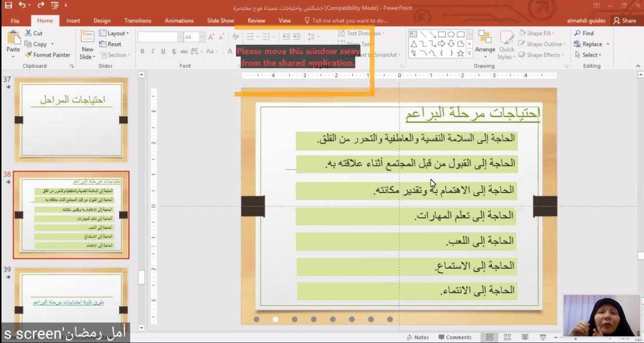Expand the Select dropdown in Editing group
644x343 pixels.
(588, 55)
